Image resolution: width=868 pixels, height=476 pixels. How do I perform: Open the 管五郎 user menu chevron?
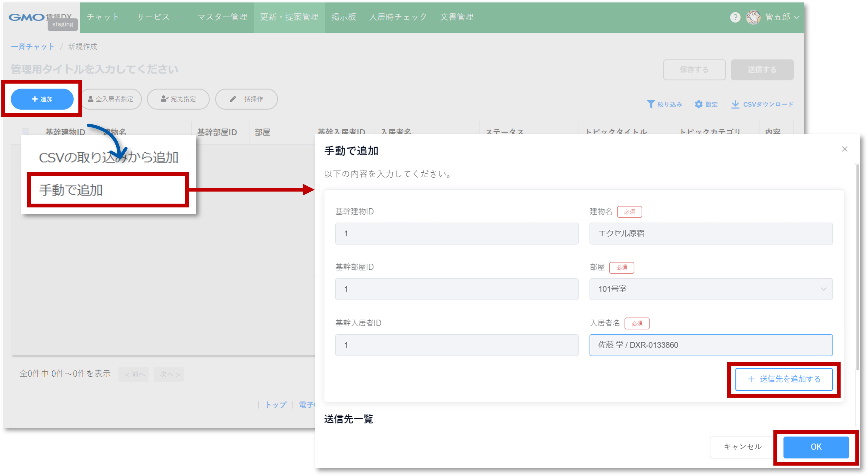tap(796, 17)
